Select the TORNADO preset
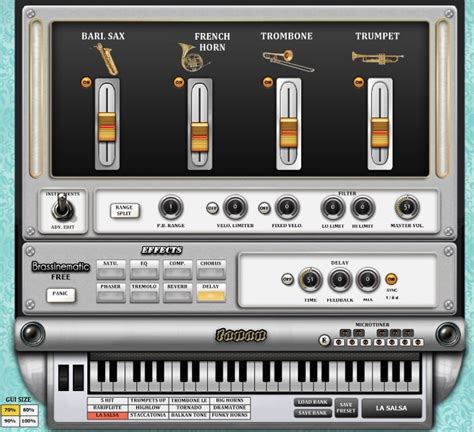This screenshot has height=432, width=474. point(189,408)
